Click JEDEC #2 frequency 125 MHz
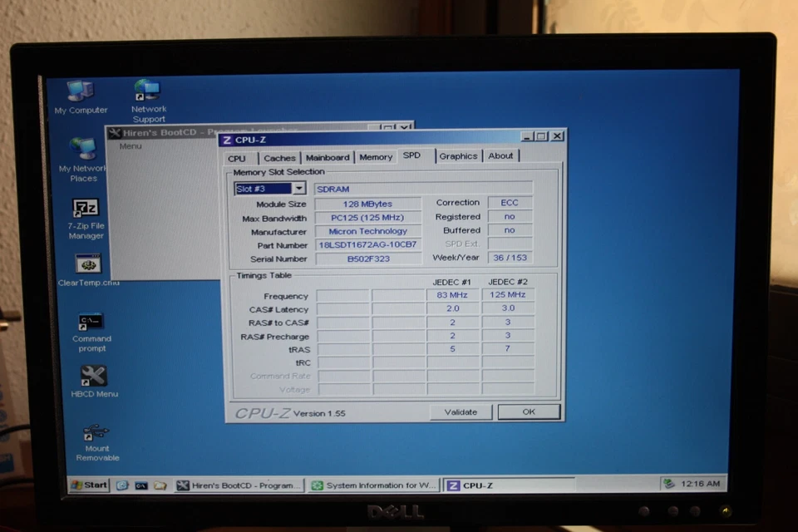 (507, 294)
